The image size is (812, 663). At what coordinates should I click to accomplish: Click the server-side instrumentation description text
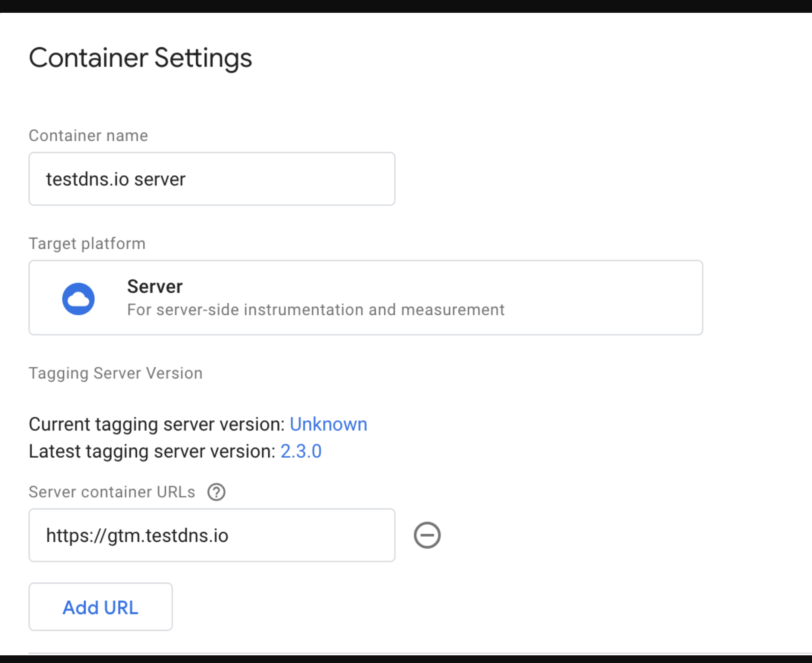(x=315, y=310)
